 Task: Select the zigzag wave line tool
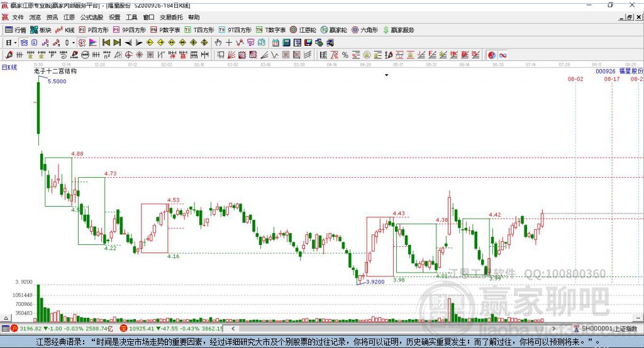tap(274, 55)
